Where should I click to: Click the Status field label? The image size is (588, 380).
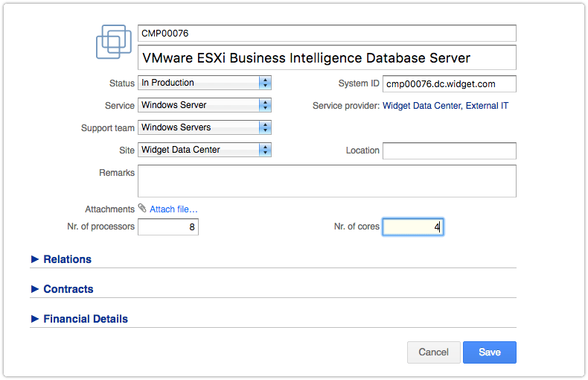pos(122,83)
